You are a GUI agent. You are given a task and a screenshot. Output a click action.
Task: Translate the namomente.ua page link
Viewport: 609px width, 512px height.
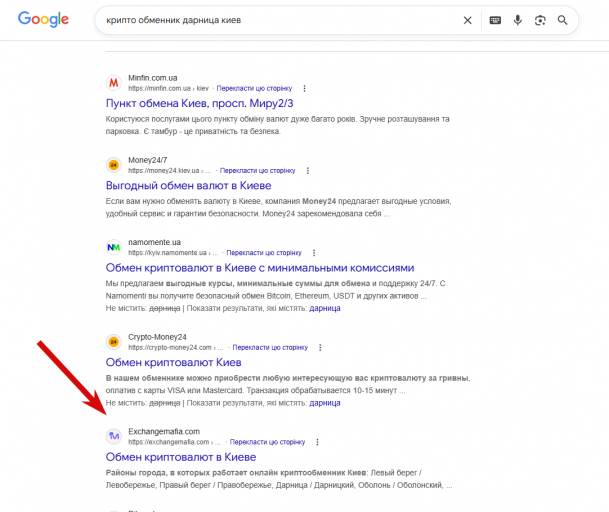tap(264, 253)
